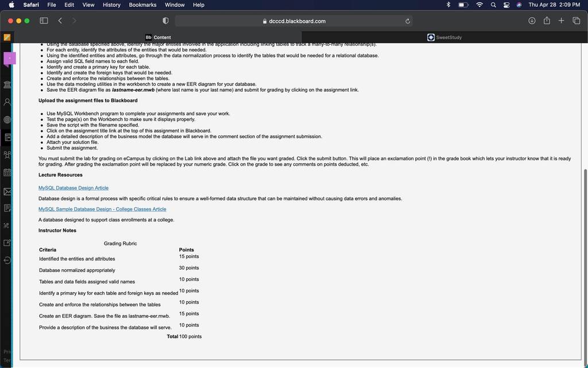The image size is (588, 368).
Task: Show the tab overview
Action: [x=577, y=21]
